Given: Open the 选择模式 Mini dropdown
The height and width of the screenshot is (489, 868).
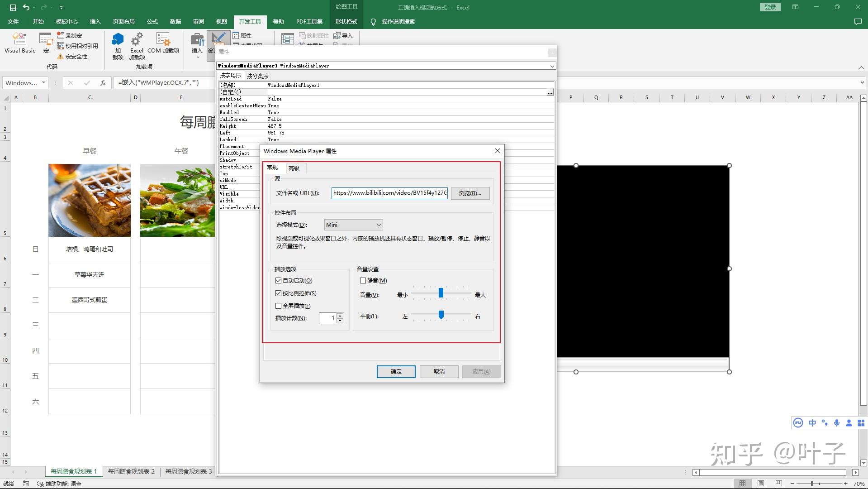Looking at the screenshot, I should coord(353,225).
